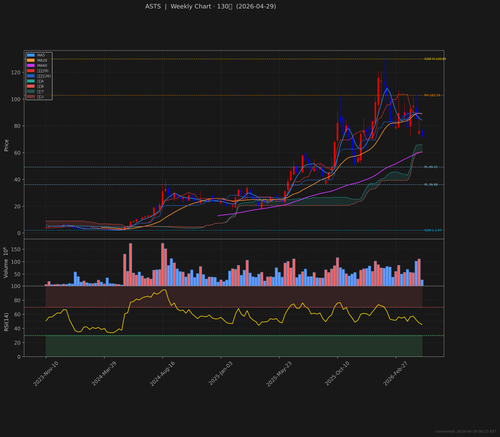Click the salmon-pink legend swatch

coord(31,86)
